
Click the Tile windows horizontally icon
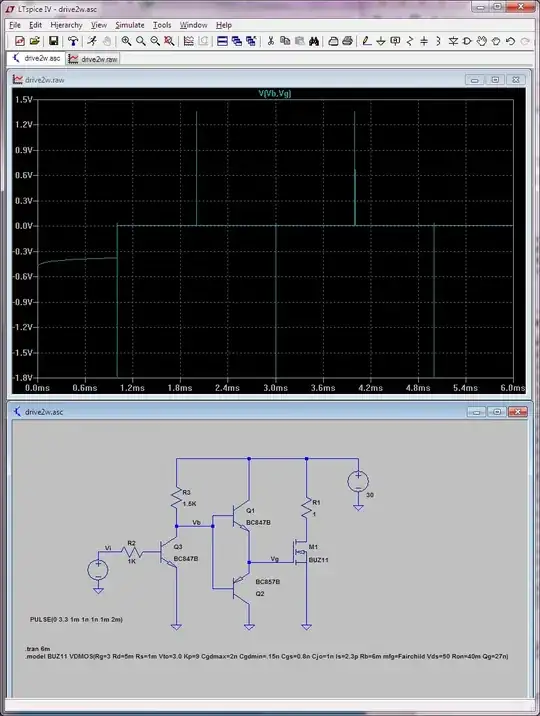point(222,41)
